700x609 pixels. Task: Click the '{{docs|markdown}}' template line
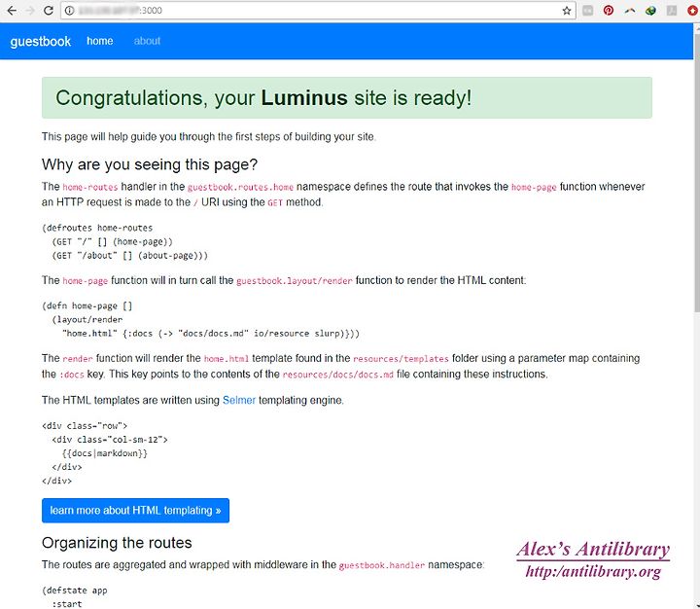click(104, 453)
